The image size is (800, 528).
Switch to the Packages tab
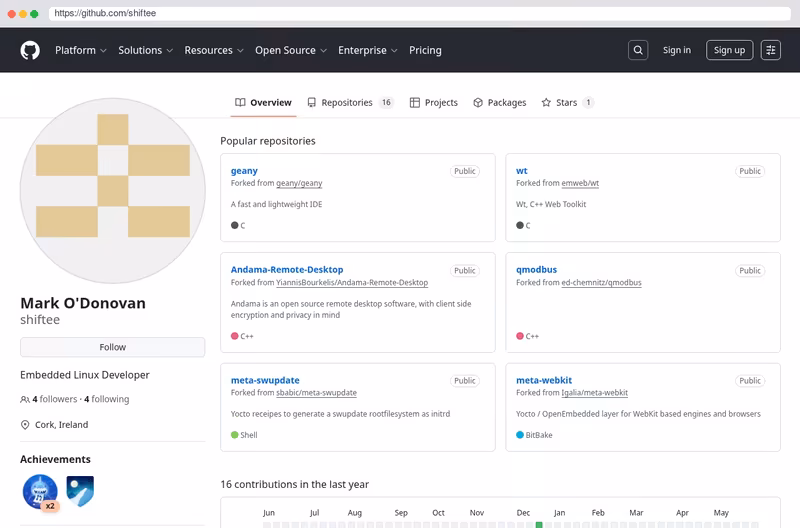[499, 103]
